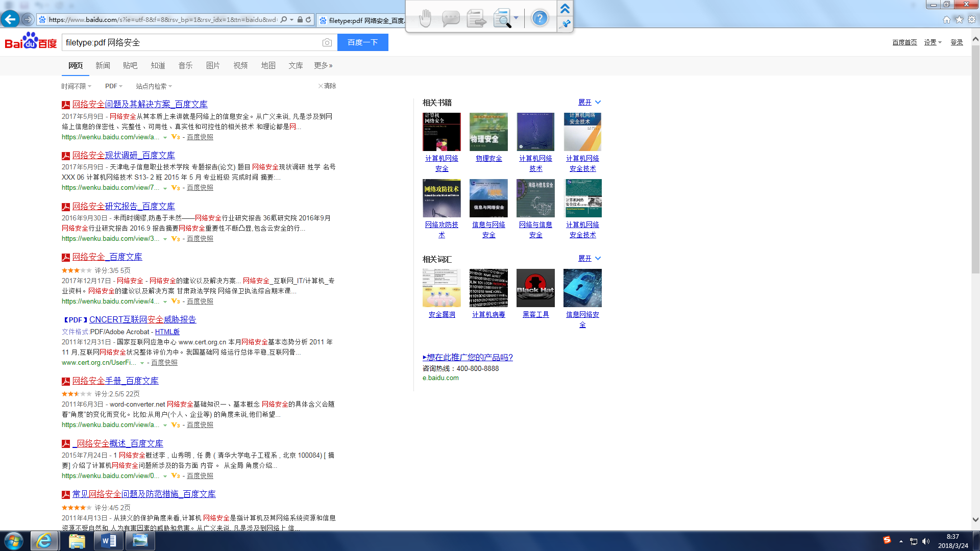Click the pin icon on floating toolbar

coord(565,24)
